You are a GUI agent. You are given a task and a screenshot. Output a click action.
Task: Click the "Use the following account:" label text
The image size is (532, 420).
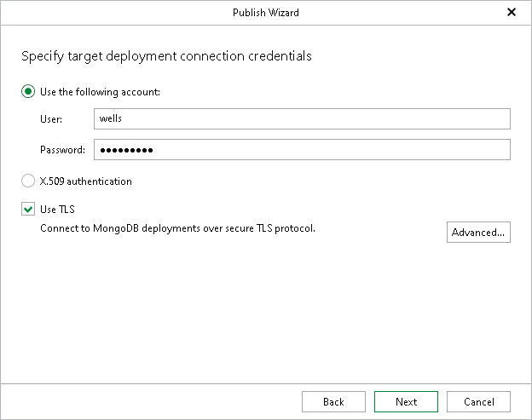click(100, 92)
